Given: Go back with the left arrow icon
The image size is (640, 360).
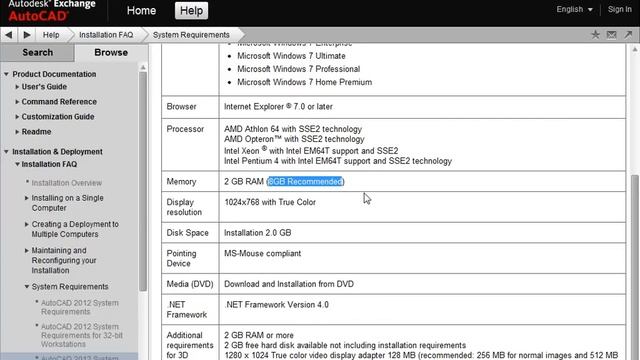Looking at the screenshot, I should [9, 35].
